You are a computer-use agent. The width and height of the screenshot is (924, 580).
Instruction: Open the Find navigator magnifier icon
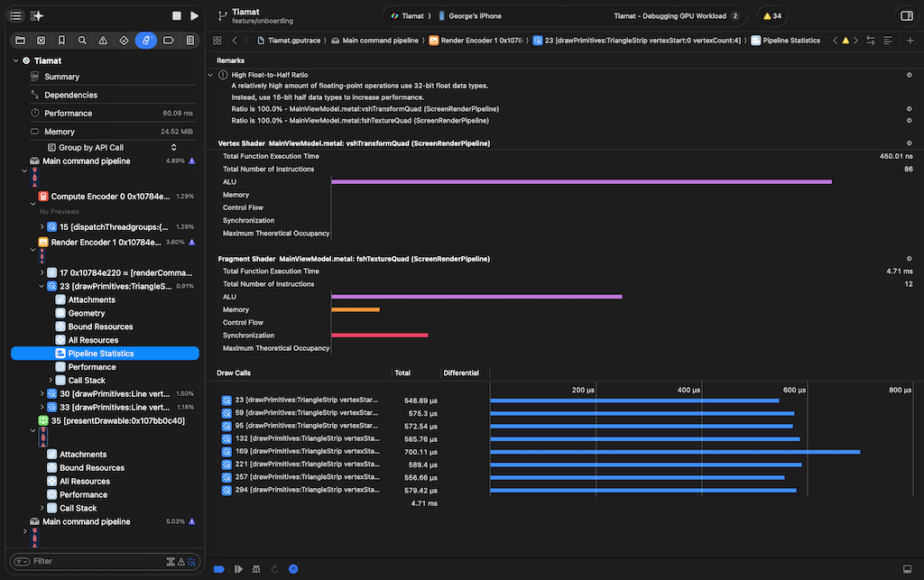tap(82, 41)
